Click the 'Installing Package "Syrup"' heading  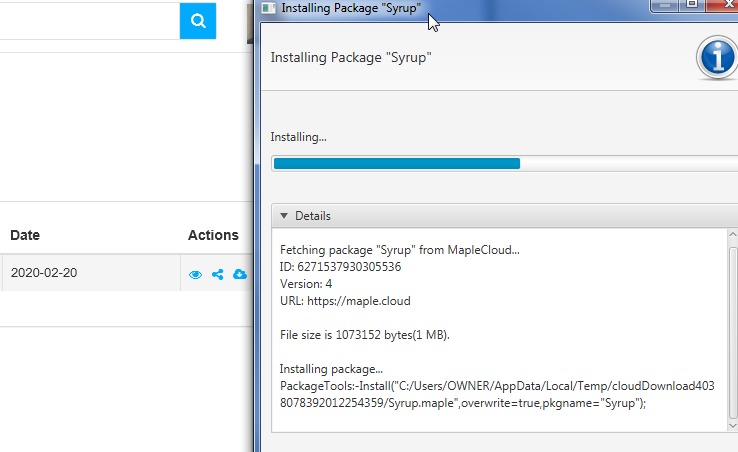351,57
